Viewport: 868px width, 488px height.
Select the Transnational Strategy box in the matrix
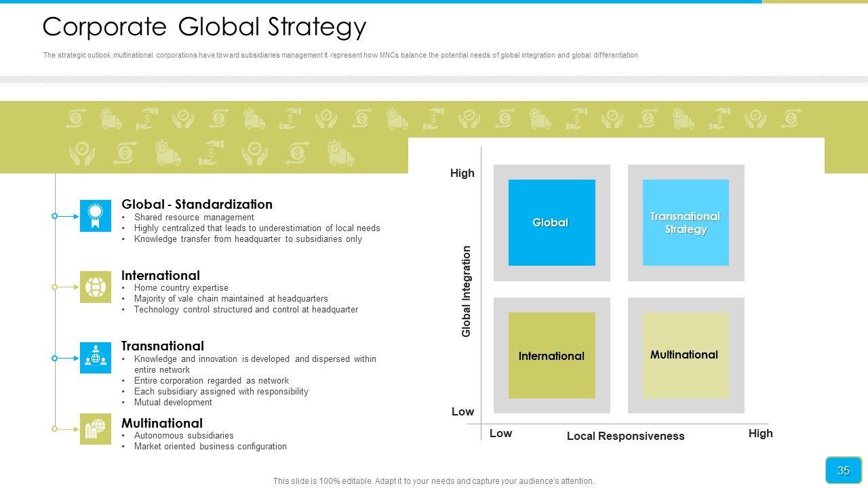pyautogui.click(x=686, y=222)
